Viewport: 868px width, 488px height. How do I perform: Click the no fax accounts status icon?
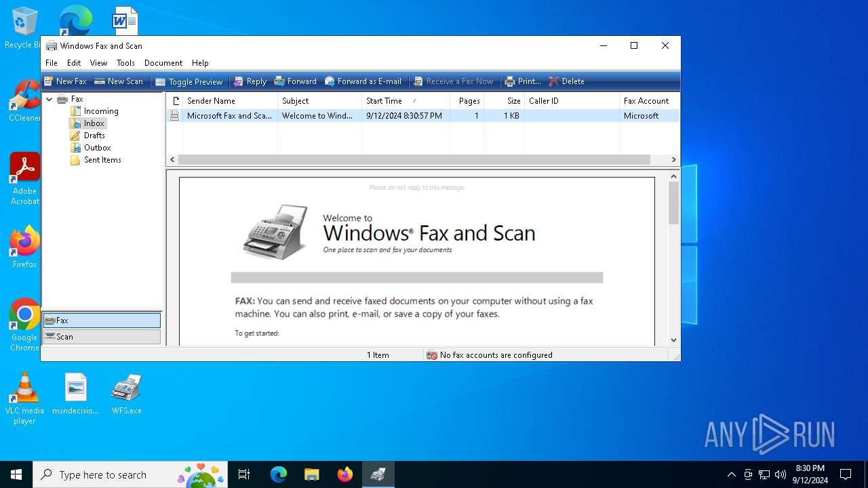tap(432, 355)
